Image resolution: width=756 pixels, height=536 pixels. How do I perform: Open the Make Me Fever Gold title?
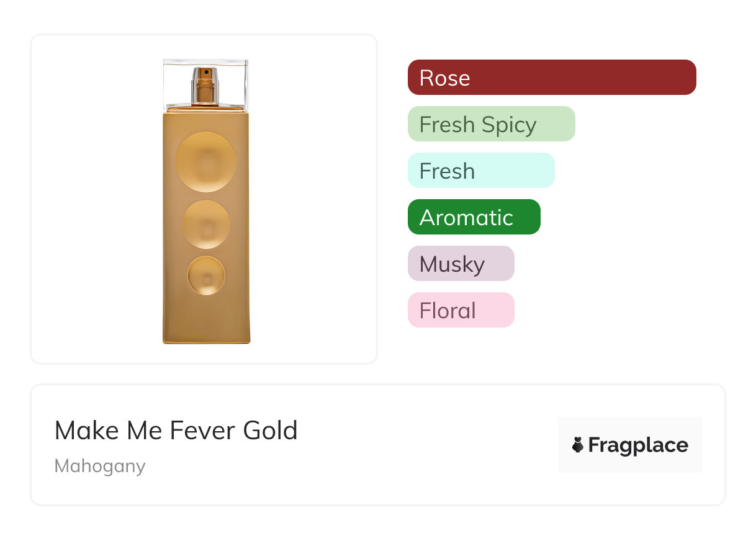pyautogui.click(x=176, y=431)
